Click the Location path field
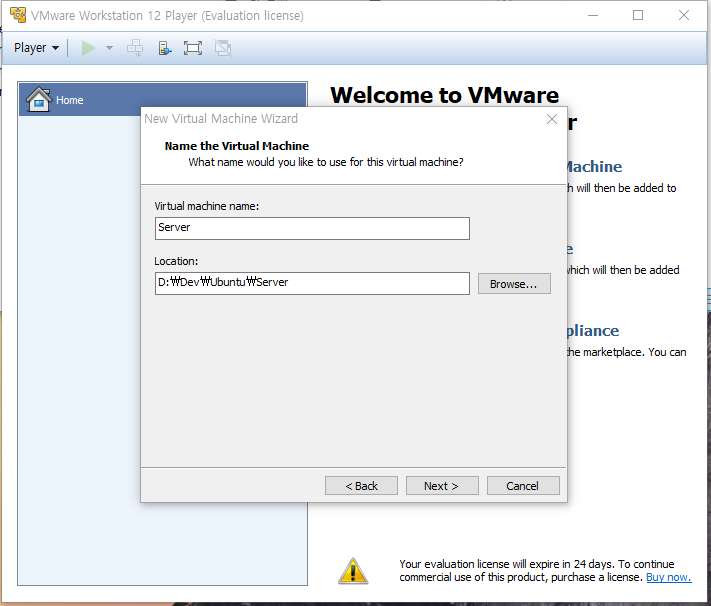The image size is (711, 606). [x=312, y=283]
